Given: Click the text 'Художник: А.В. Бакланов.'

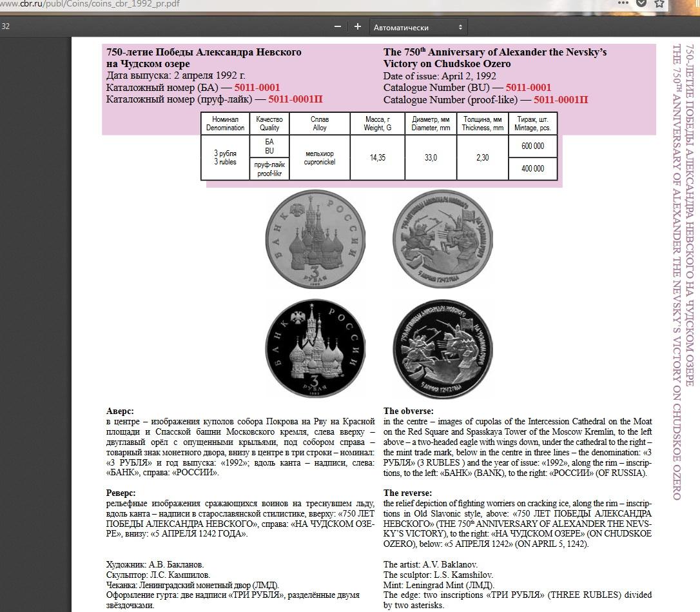Looking at the screenshot, I should click(155, 565).
